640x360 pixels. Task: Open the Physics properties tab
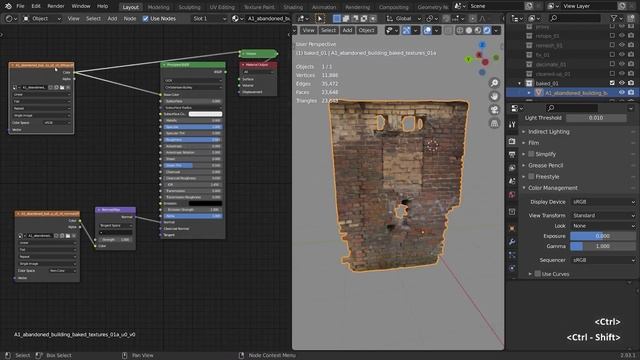point(512,268)
